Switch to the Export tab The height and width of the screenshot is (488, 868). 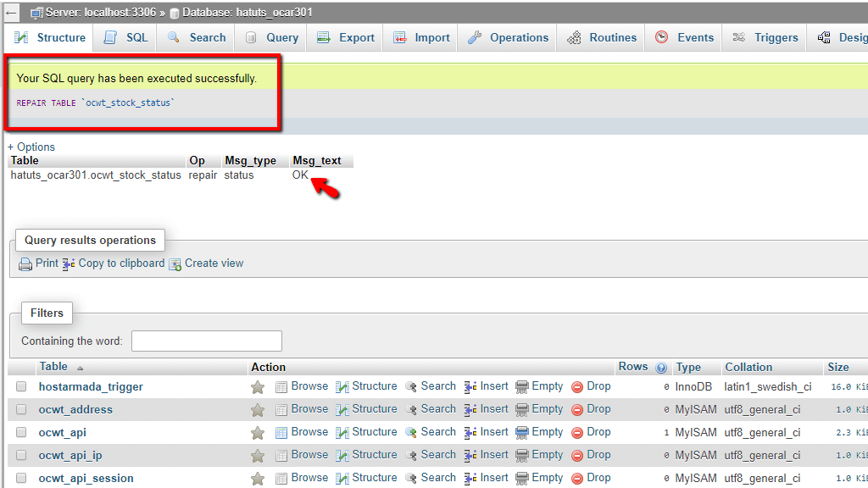coord(346,37)
